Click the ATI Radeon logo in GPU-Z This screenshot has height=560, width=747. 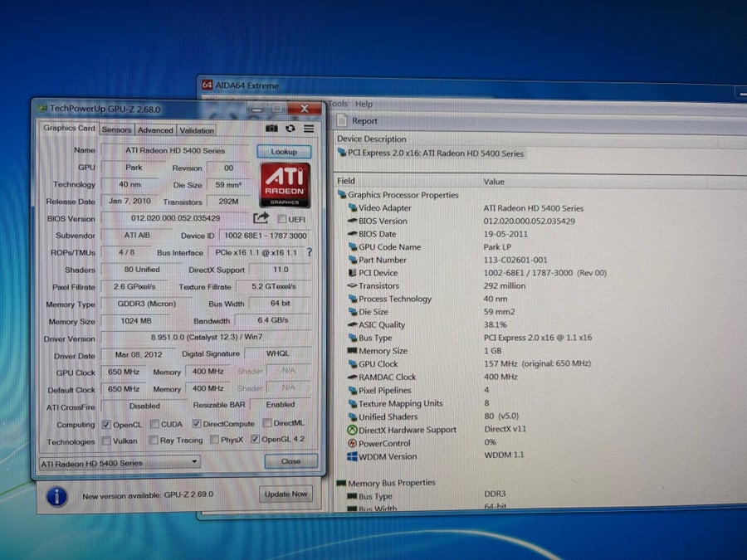[x=285, y=185]
